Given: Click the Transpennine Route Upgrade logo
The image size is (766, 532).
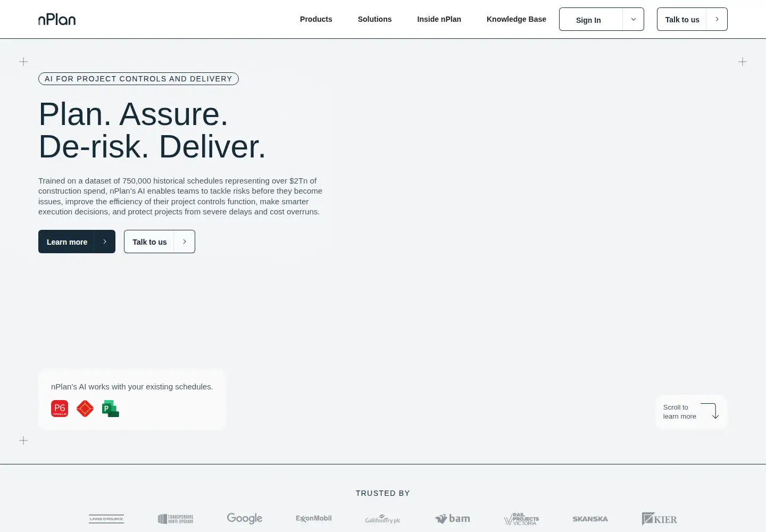Looking at the screenshot, I should click(x=176, y=519).
